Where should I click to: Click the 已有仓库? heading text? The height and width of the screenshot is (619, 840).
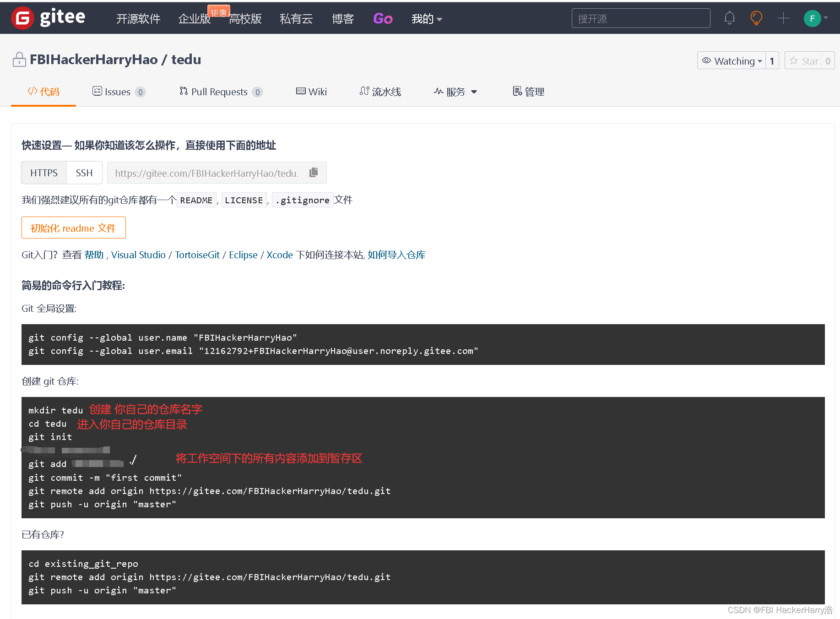pyautogui.click(x=43, y=534)
